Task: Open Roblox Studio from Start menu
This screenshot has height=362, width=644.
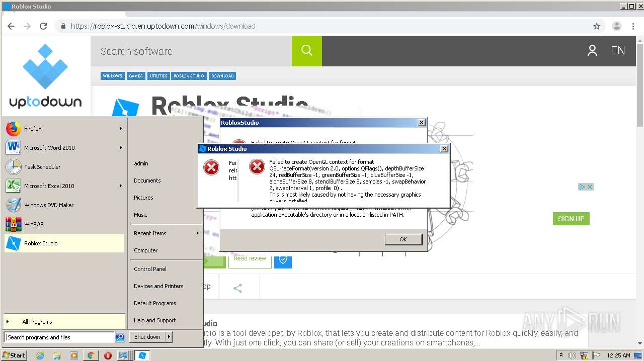Action: [x=64, y=243]
